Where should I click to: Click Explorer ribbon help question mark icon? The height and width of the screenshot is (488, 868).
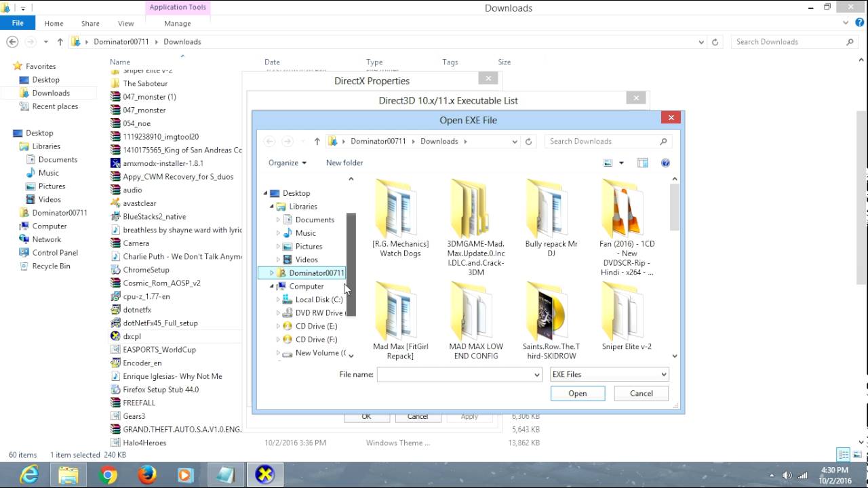coord(859,23)
